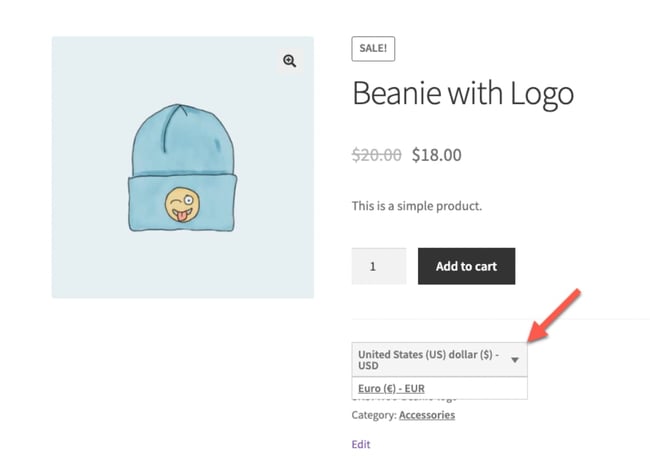Screen dimensions: 650x463
Task: Expand the currency dropdown arrow
Action: pos(515,360)
